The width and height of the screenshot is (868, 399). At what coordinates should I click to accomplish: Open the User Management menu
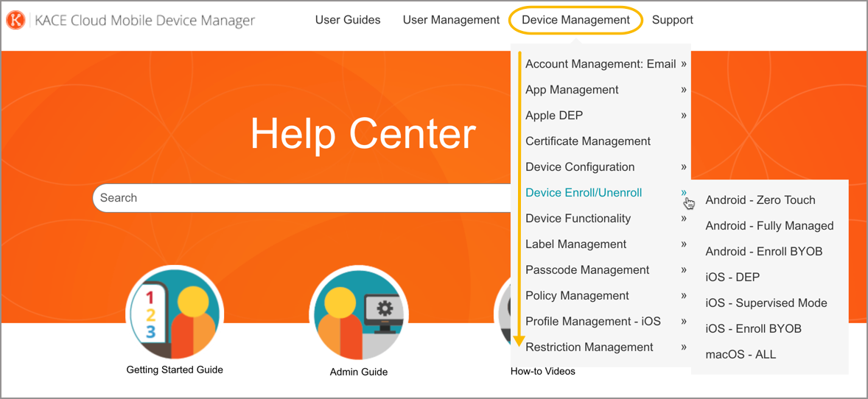[451, 20]
